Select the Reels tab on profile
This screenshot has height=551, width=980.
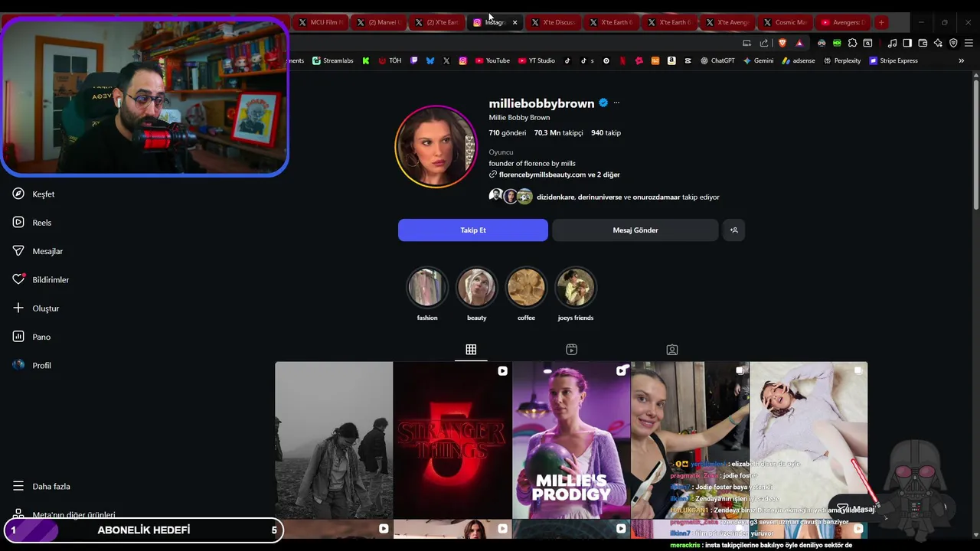[x=571, y=350]
